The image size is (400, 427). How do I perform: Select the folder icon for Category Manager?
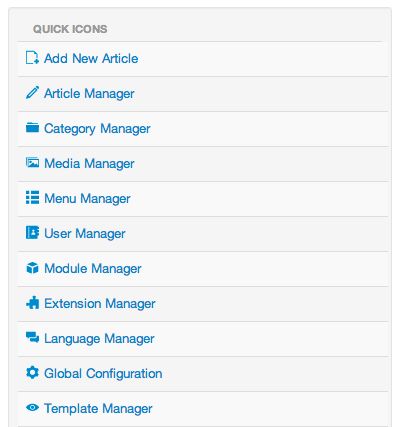click(32, 127)
